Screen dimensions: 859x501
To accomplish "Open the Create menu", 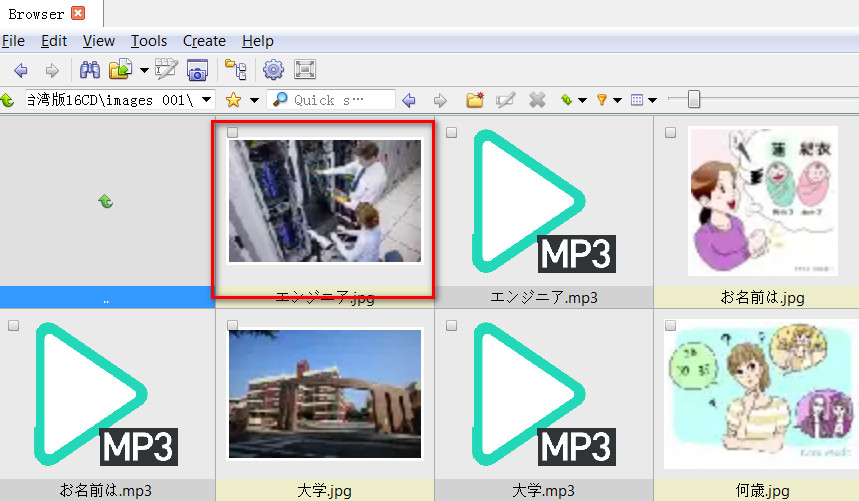I will [204, 41].
